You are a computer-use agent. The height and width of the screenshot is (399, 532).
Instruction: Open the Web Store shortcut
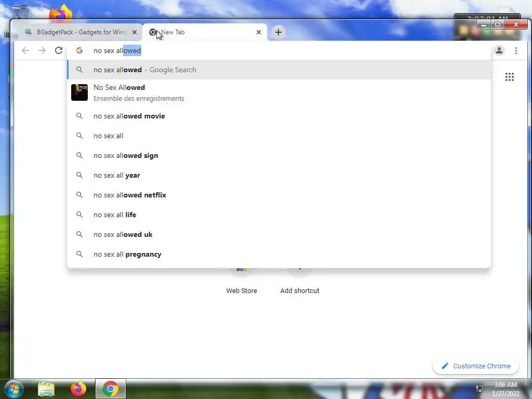[x=242, y=282]
